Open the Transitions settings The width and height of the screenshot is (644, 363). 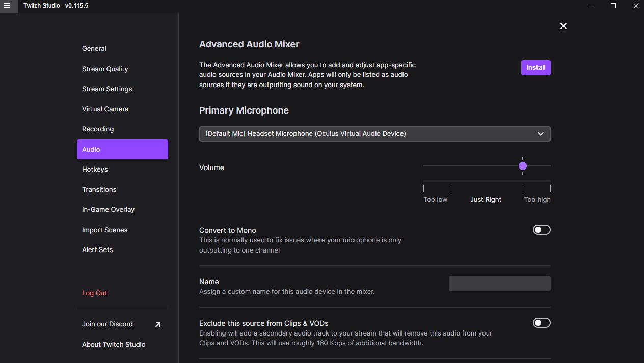tap(99, 189)
